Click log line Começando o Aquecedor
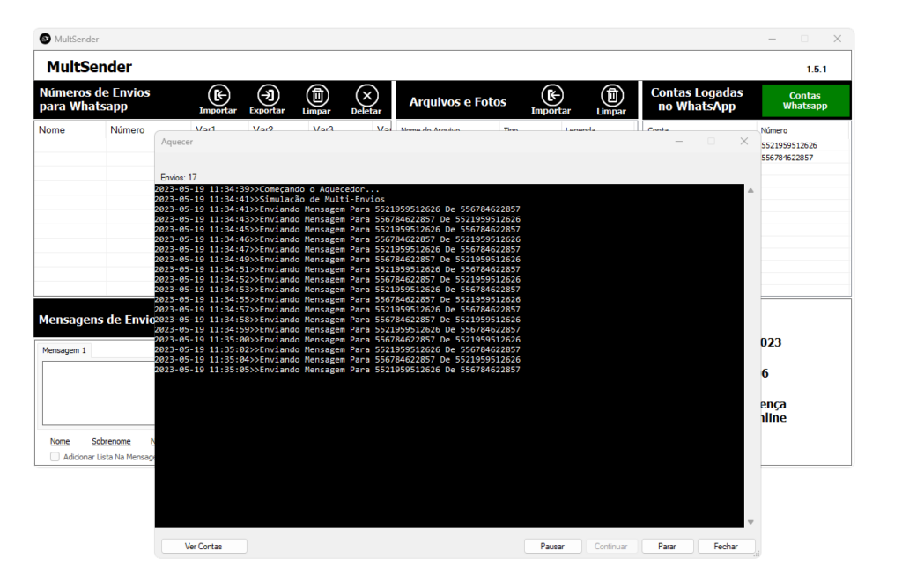The height and width of the screenshot is (588, 902). coord(267,189)
